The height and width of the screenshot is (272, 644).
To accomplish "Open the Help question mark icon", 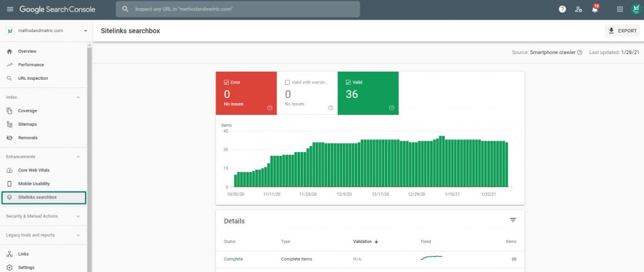I will 562,9.
